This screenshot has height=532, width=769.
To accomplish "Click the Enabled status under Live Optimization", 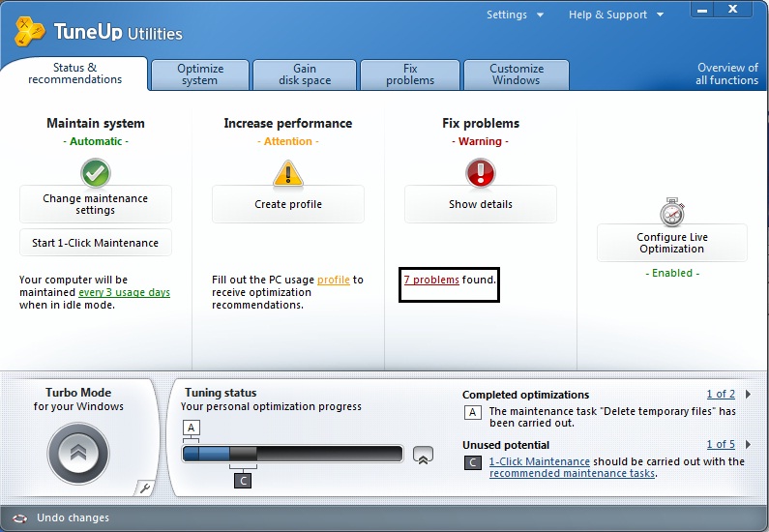I will (x=672, y=273).
